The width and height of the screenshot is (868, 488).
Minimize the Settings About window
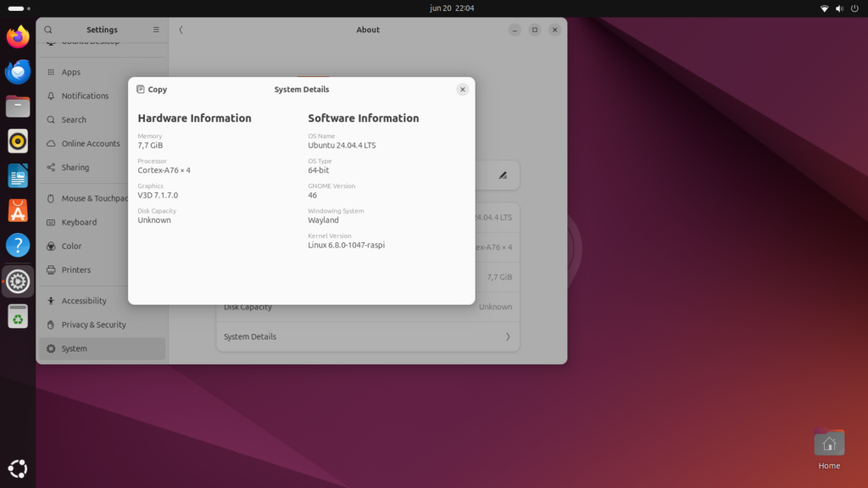click(x=515, y=30)
